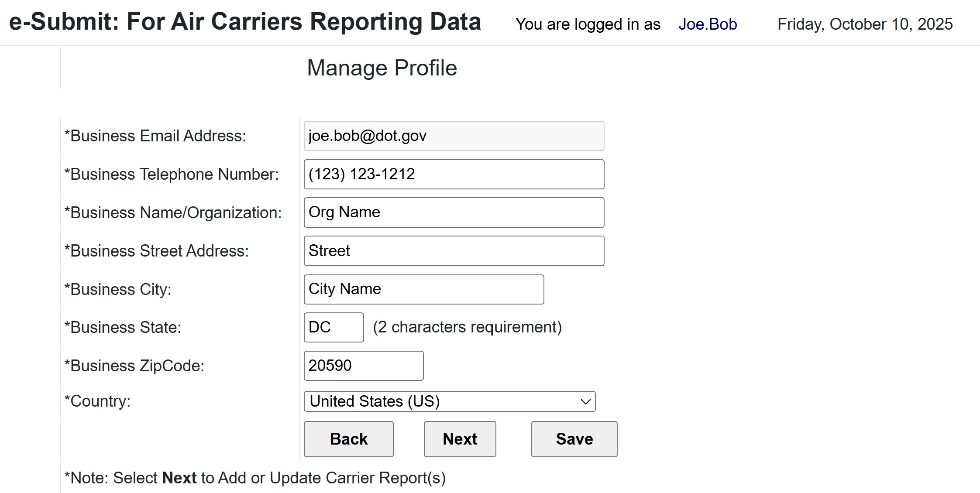Click inside the Business Name/Organization field
Image resolution: width=980 pixels, height=493 pixels.
pyautogui.click(x=454, y=212)
